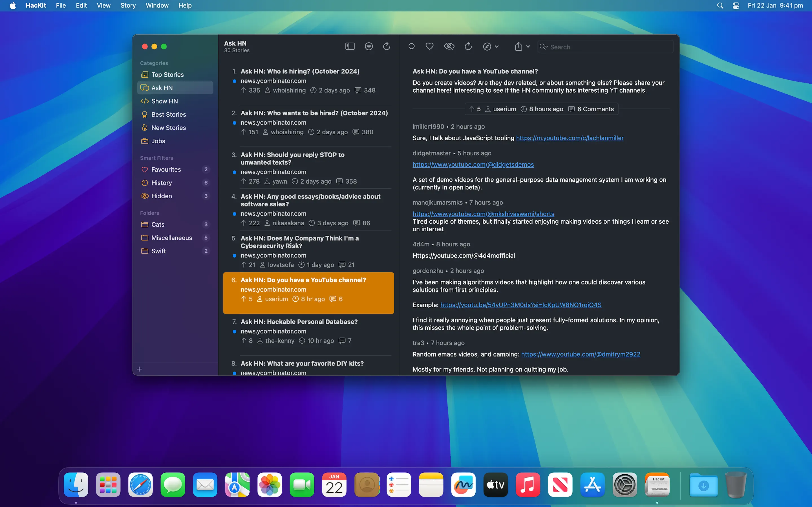Viewport: 812px width, 507px height.
Task: Expand the share button dropdown arrow
Action: click(x=528, y=46)
